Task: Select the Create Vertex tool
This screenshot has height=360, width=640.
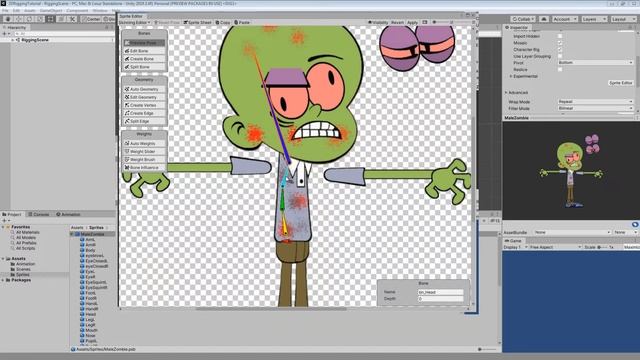Action: (x=144, y=105)
